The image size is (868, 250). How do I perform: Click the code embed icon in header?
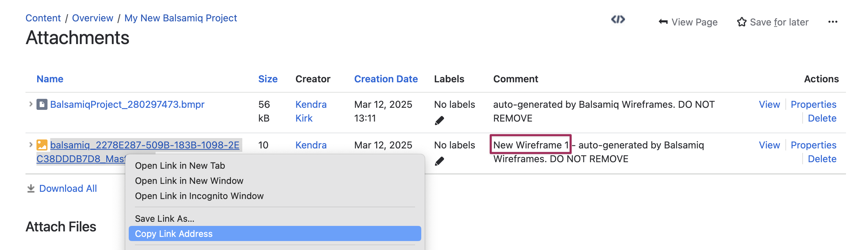tap(618, 19)
